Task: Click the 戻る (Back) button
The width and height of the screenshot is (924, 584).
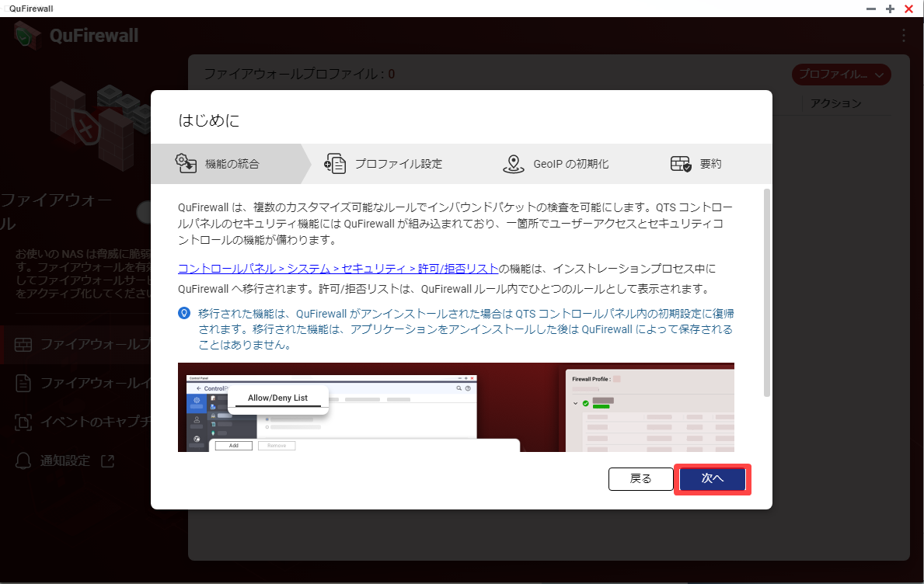Action: click(640, 478)
